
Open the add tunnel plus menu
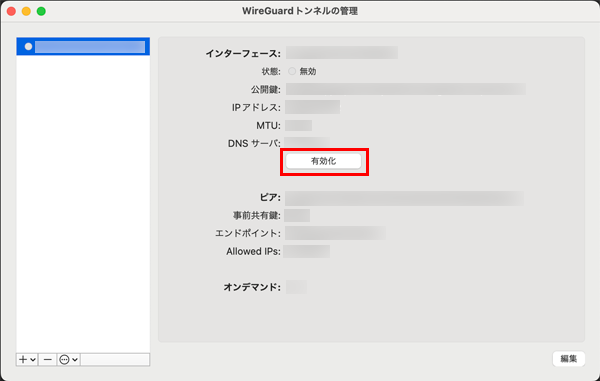(27, 360)
